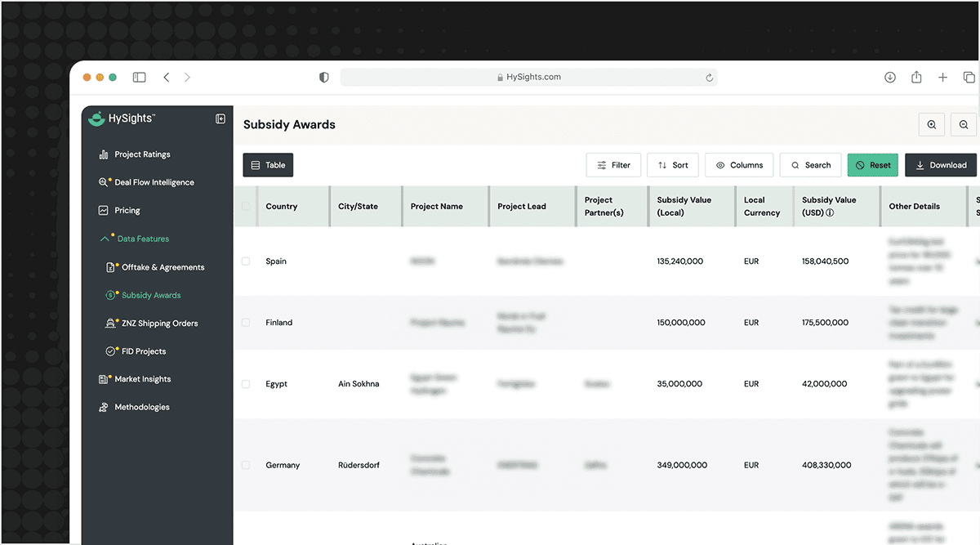Download the subsidy awards table
The width and height of the screenshot is (980, 545).
click(x=940, y=165)
